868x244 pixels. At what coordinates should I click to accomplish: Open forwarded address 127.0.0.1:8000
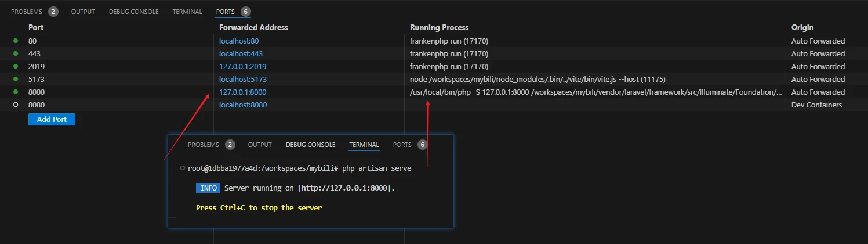pyautogui.click(x=243, y=92)
